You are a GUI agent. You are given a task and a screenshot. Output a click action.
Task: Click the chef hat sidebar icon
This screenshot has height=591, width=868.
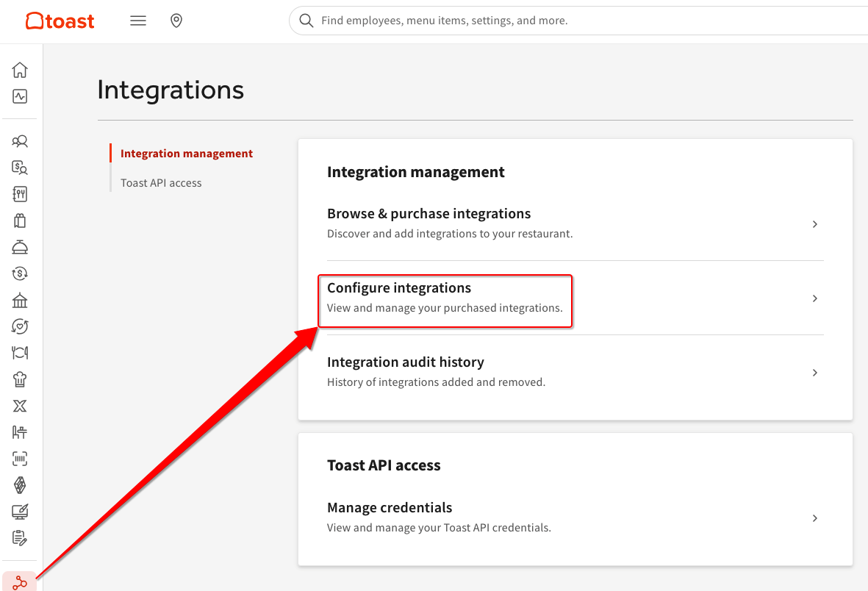coord(20,379)
